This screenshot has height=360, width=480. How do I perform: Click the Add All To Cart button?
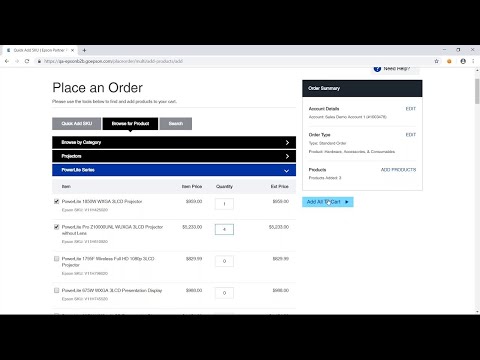tap(328, 202)
